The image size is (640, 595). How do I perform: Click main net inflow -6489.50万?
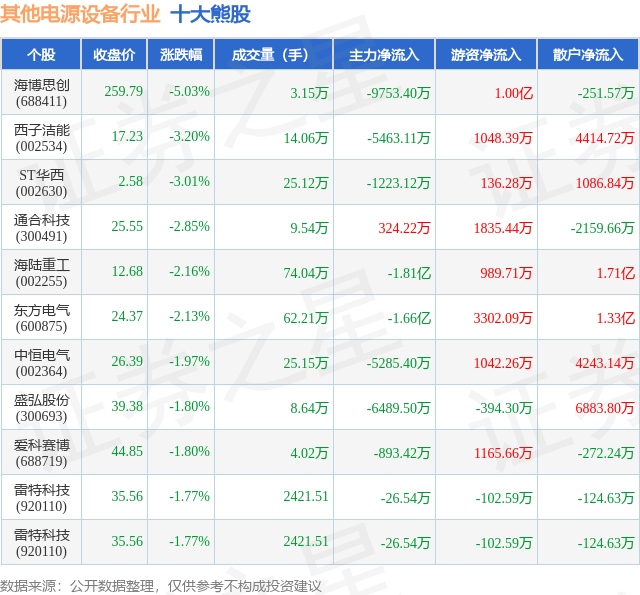pyautogui.click(x=398, y=408)
